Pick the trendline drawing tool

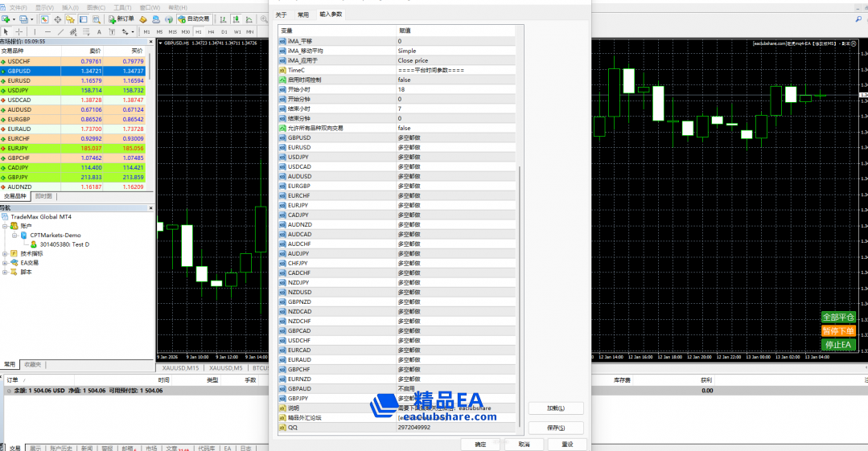(61, 31)
